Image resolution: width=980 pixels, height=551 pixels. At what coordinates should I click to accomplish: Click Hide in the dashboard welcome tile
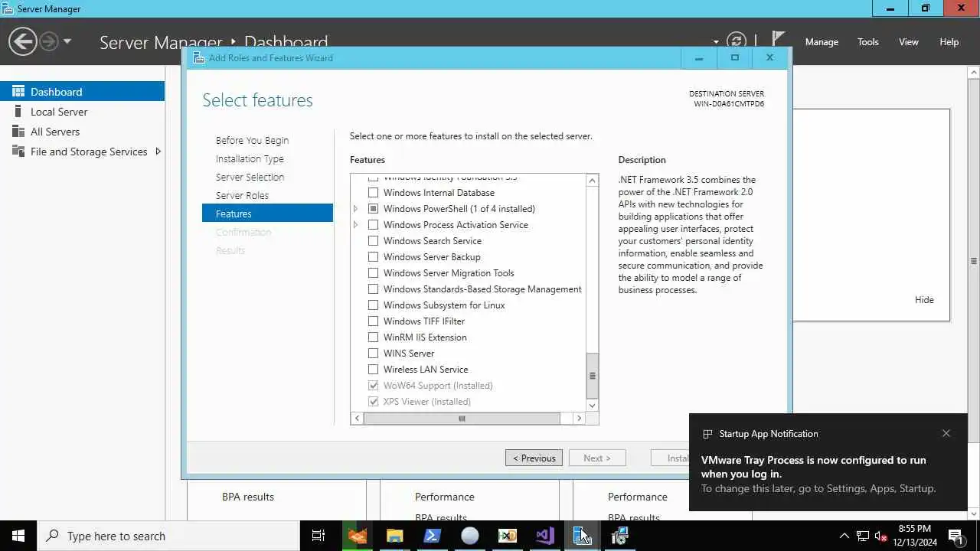click(924, 300)
